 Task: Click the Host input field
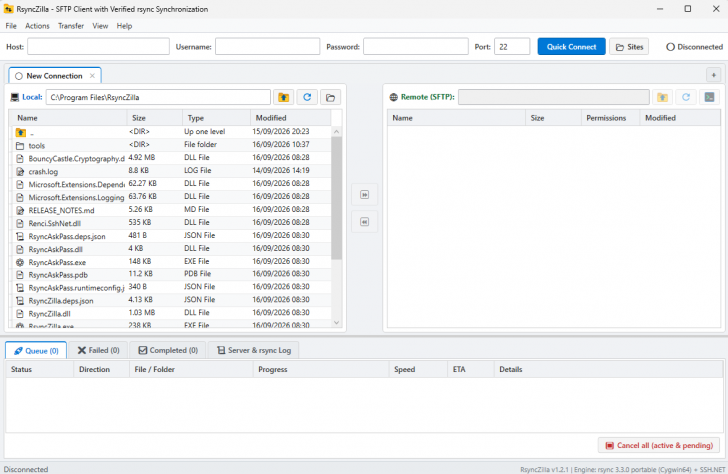(98, 46)
